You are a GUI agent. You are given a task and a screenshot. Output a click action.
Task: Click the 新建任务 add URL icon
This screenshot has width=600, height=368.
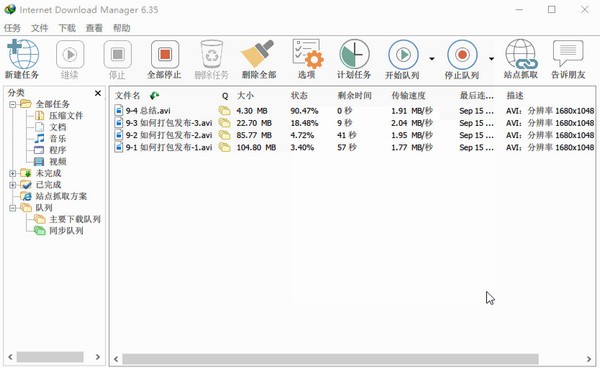[x=22, y=54]
